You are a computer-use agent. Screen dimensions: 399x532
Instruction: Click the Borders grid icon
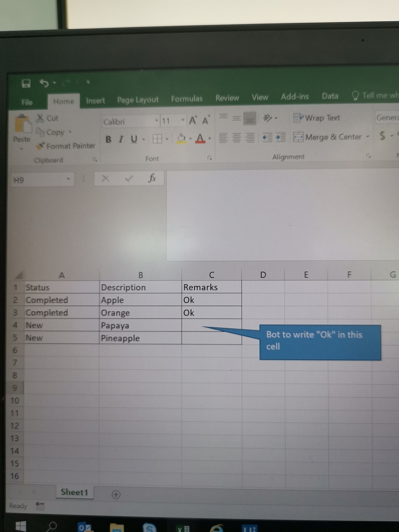pyautogui.click(x=157, y=139)
